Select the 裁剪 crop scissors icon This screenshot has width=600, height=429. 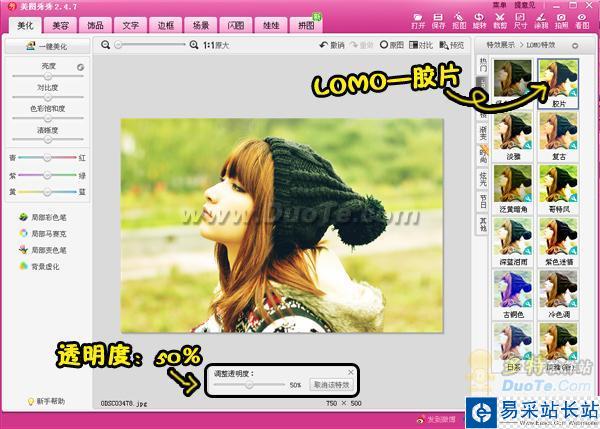tap(500, 21)
